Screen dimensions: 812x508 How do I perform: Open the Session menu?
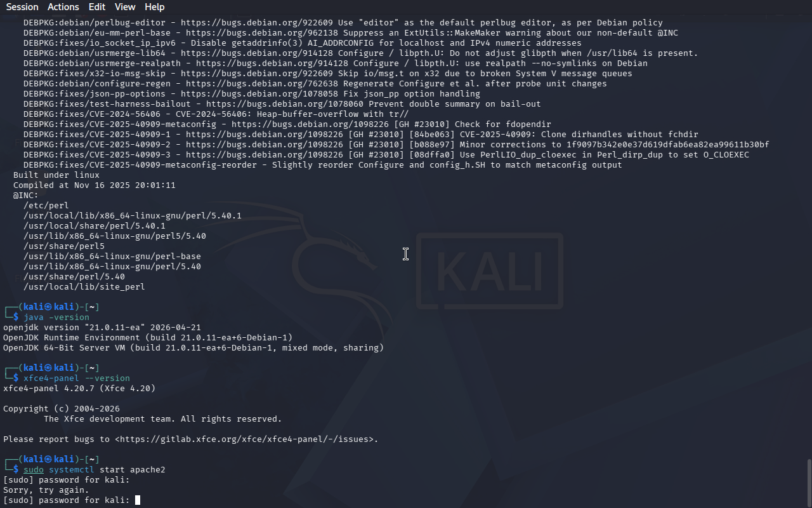pyautogui.click(x=22, y=7)
